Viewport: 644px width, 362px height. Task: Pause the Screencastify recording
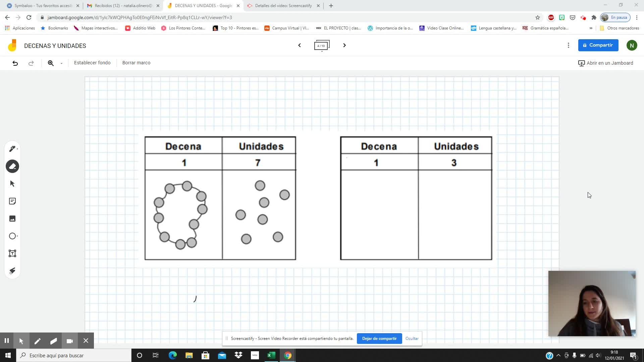pos(6,341)
